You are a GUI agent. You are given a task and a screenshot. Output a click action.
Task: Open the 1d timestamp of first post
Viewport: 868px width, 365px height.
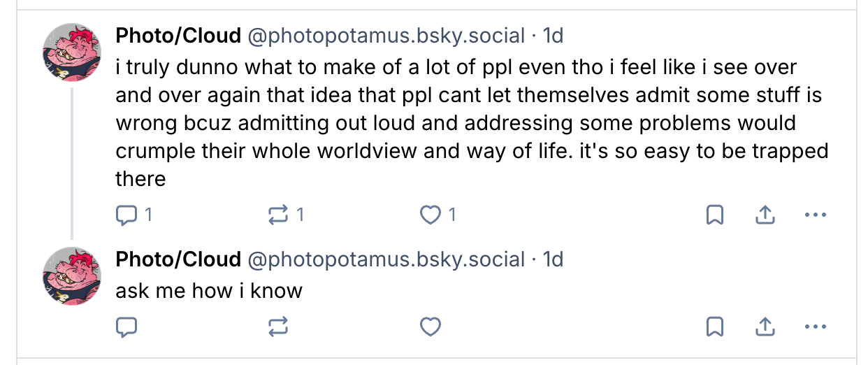click(553, 35)
